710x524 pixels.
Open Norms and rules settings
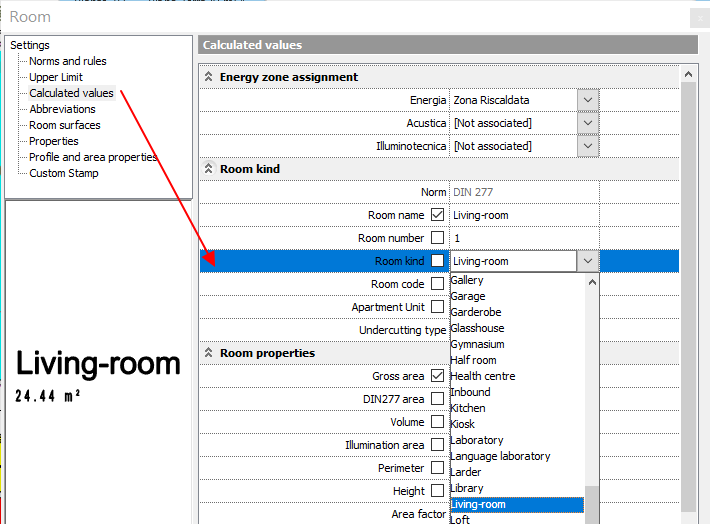click(x=68, y=61)
